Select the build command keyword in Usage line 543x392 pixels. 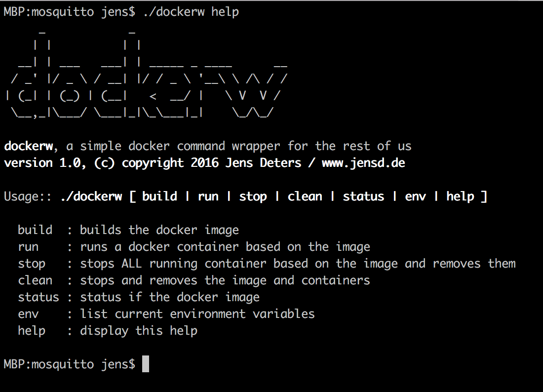point(159,196)
